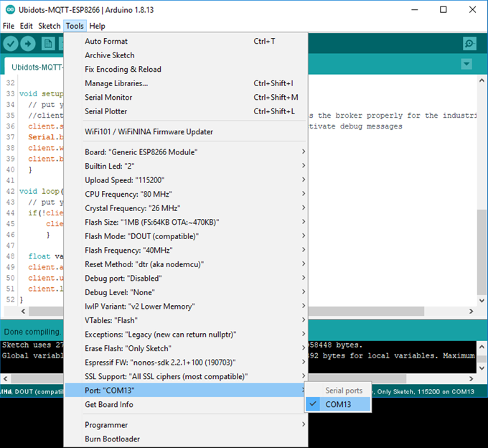Viewport: 488px width, 448px height.
Task: Expand Flash Size submenu
Action: (186, 222)
